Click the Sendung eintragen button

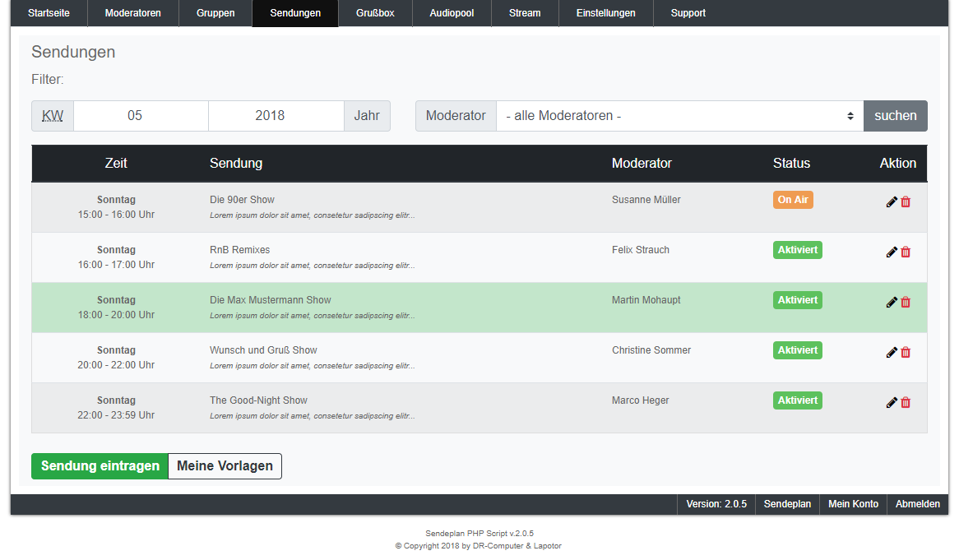pos(100,466)
